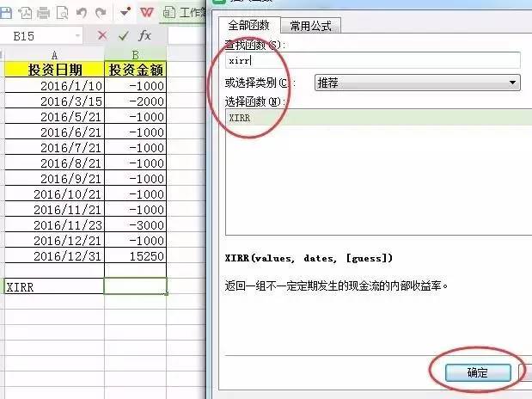Open Print Preview from the toolbar

click(x=62, y=13)
